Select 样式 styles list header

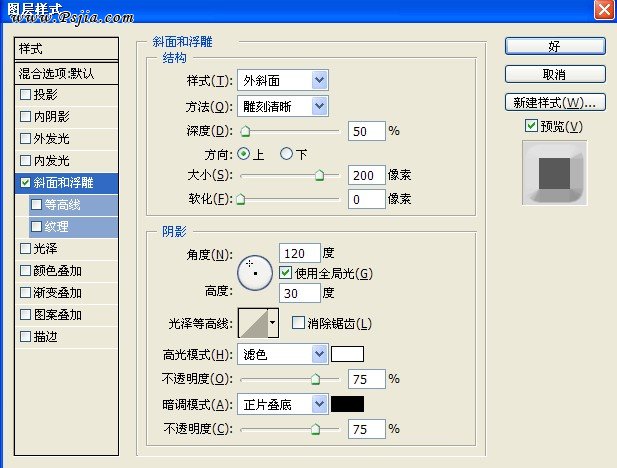[66, 49]
